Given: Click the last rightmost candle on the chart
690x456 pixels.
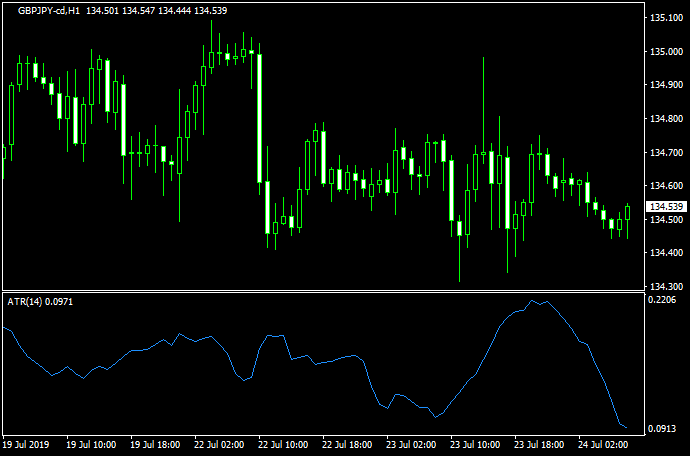Looking at the screenshot, I should [x=628, y=212].
